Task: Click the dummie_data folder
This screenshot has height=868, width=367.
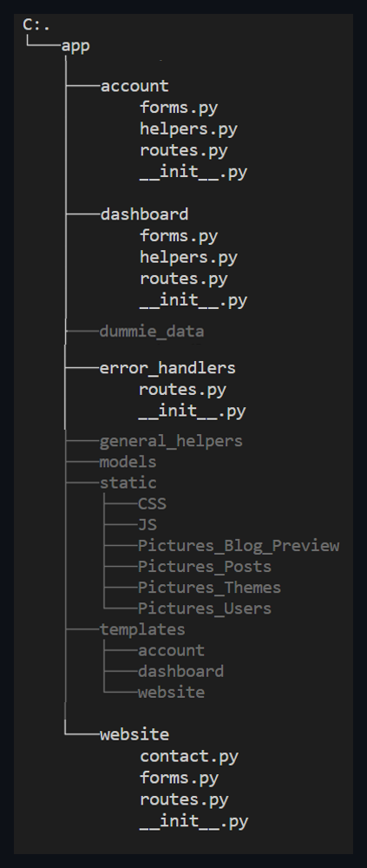Action: tap(152, 331)
